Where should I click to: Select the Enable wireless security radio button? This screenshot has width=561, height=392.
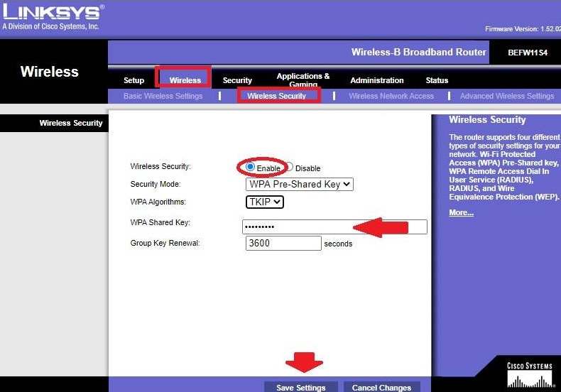250,167
